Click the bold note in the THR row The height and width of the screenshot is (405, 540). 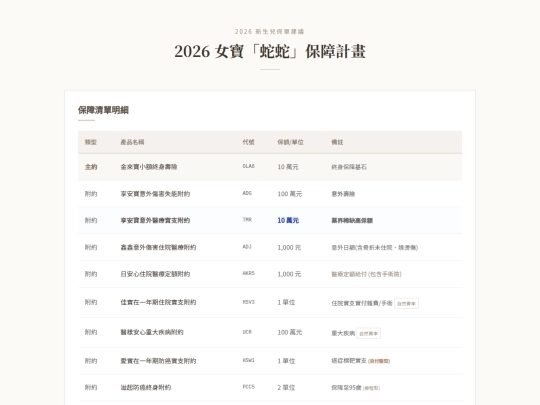pos(352,220)
